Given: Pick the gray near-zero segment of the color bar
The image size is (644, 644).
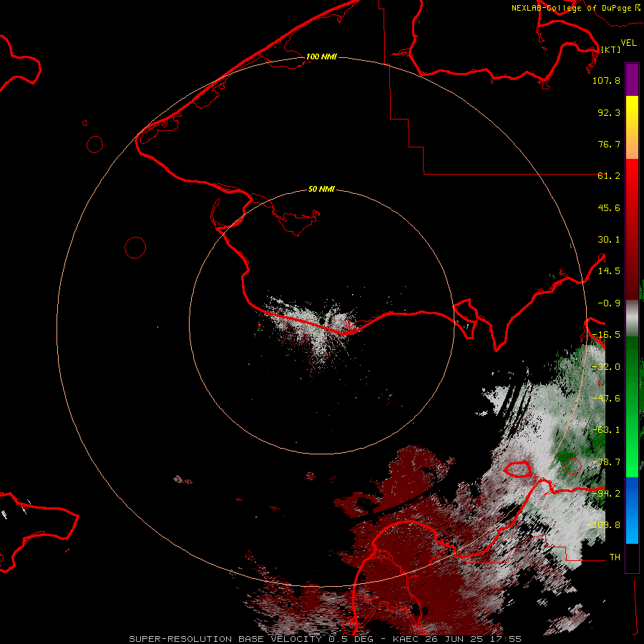Looking at the screenshot, I should 632,318.
